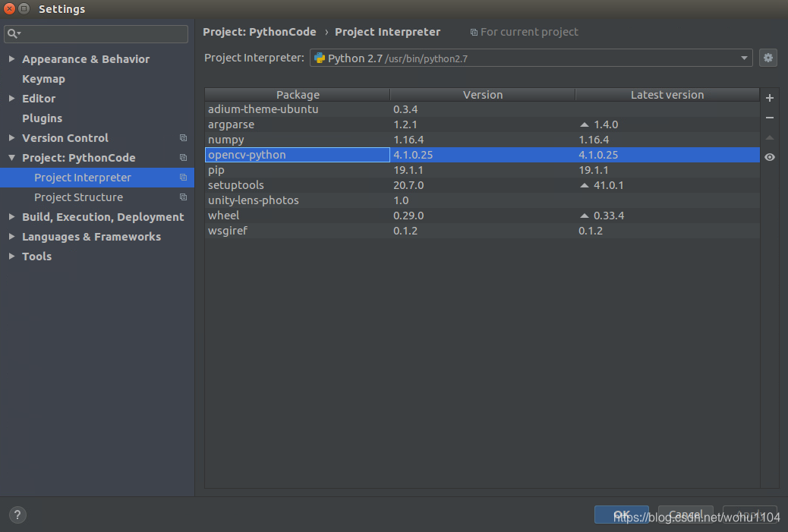Open the Plugins settings page
The width and height of the screenshot is (788, 532).
[43, 118]
